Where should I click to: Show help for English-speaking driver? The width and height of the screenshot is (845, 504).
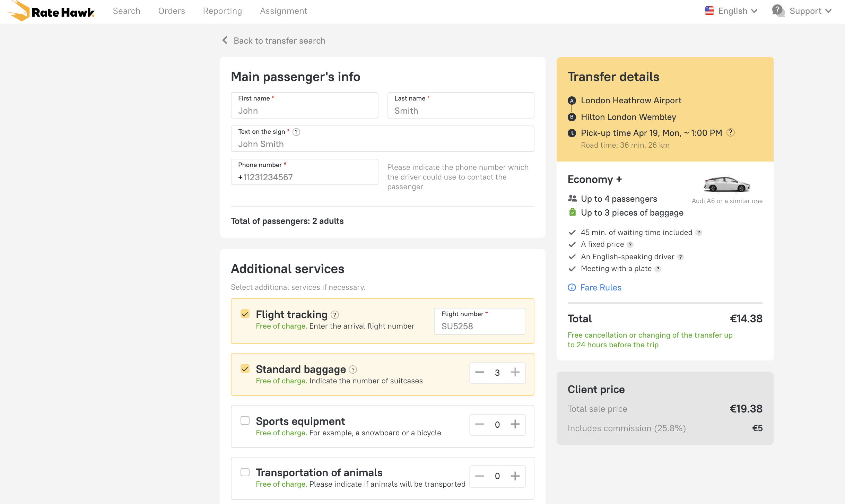pos(681,257)
